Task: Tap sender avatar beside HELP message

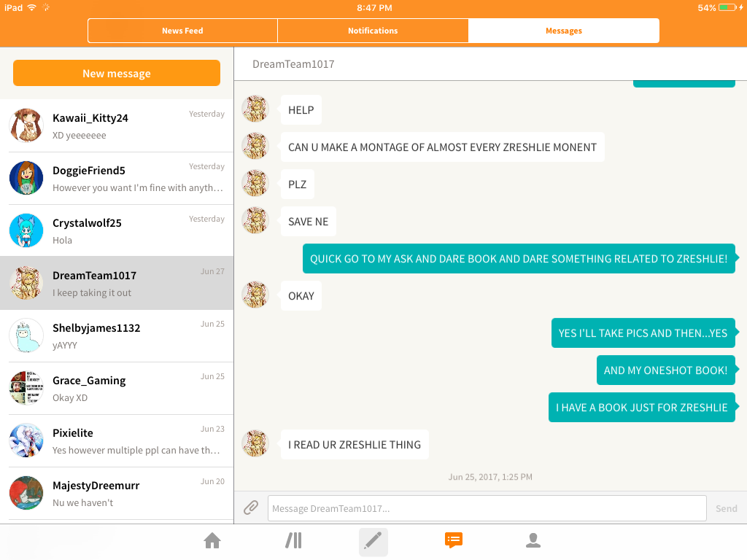Action: tap(255, 109)
